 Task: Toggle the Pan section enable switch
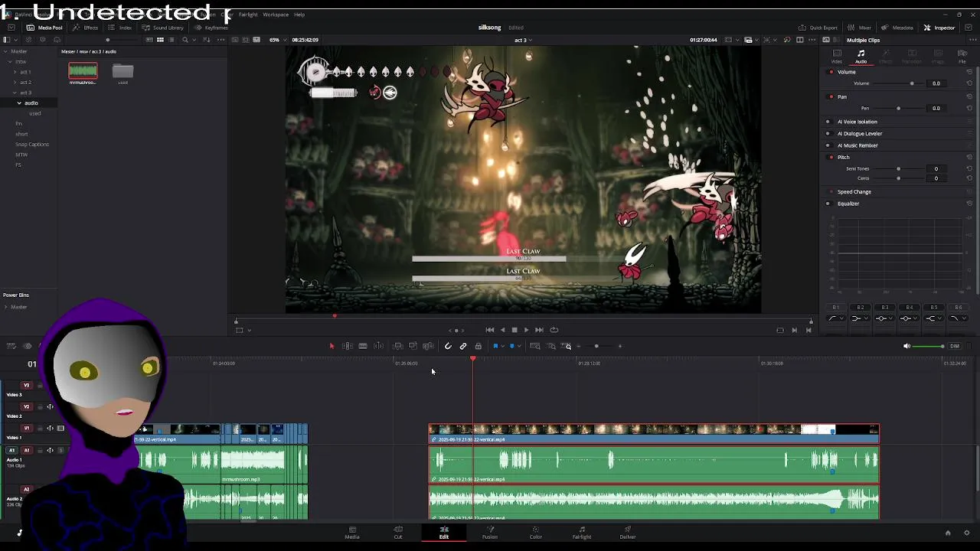click(x=831, y=97)
